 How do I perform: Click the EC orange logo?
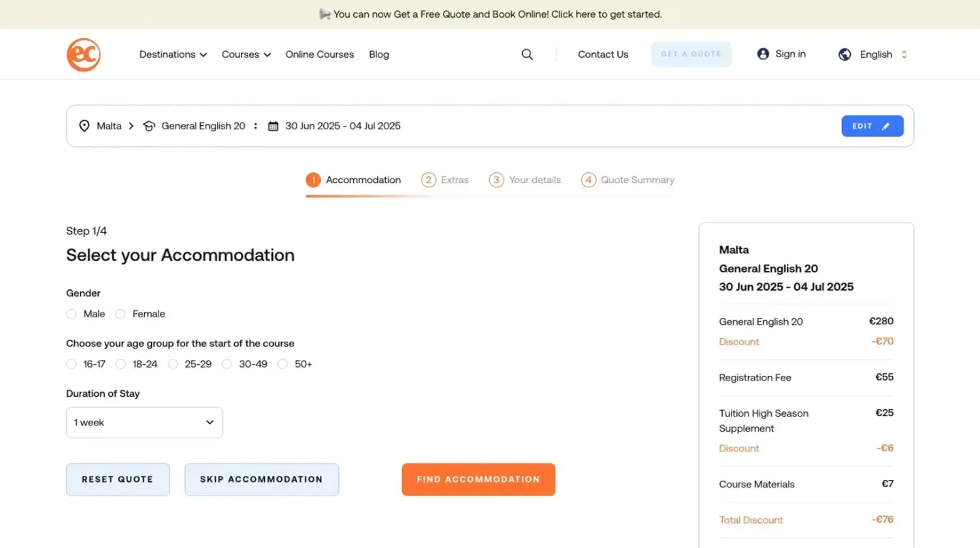(84, 54)
